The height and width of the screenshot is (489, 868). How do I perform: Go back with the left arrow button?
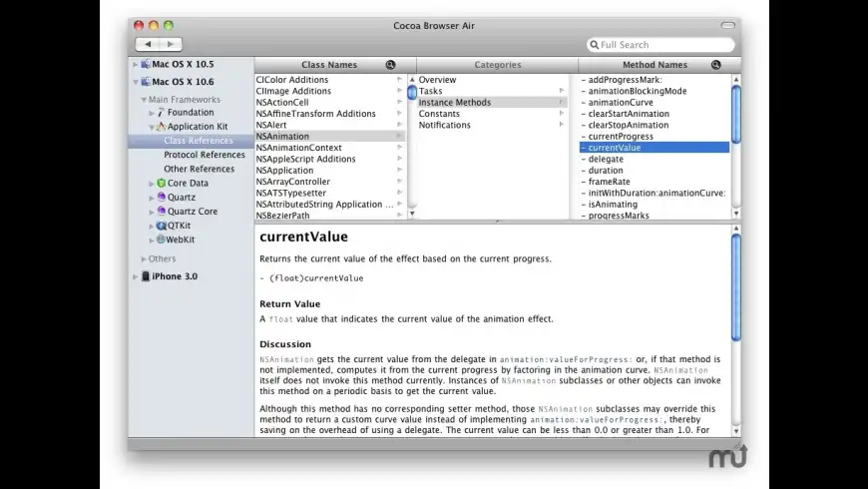148,44
